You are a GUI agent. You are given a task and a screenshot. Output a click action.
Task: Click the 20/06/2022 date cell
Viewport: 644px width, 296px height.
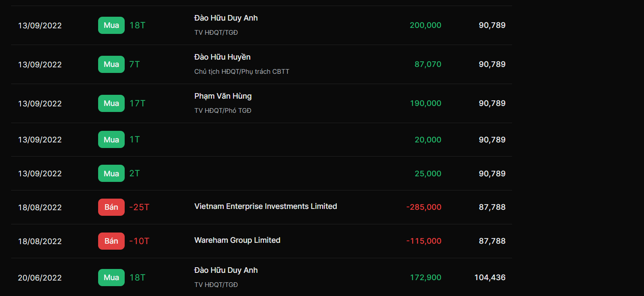(40, 278)
